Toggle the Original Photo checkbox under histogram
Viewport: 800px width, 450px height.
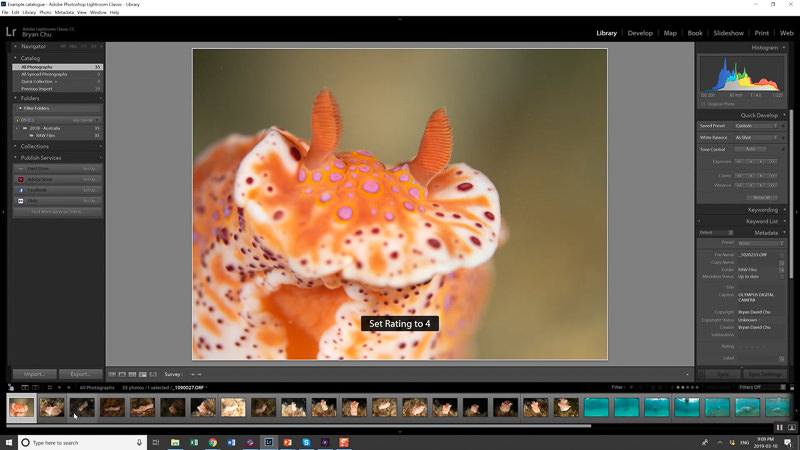click(703, 103)
